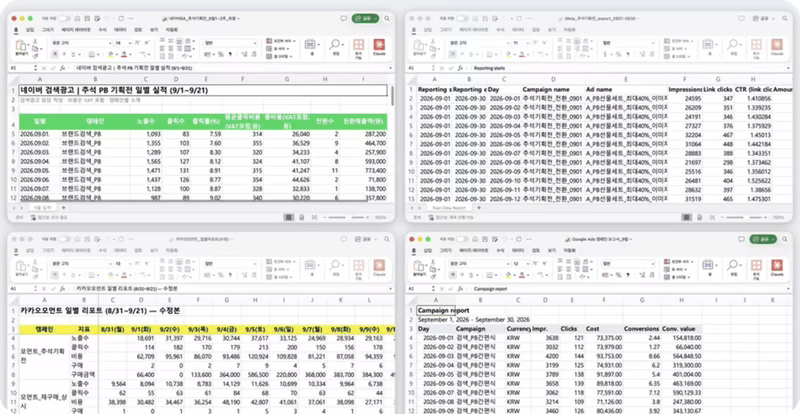Click magnifier Find icon in Naver ribbon

(335, 46)
